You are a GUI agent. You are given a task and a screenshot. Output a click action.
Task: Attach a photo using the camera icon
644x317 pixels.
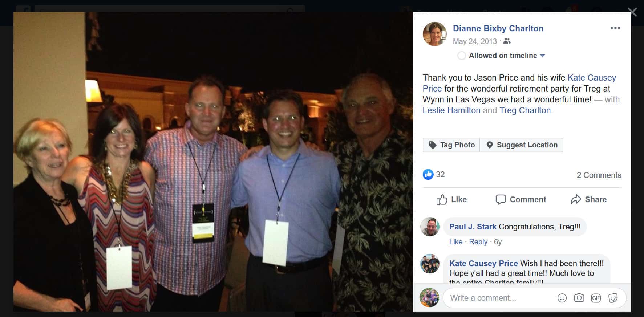pos(579,298)
